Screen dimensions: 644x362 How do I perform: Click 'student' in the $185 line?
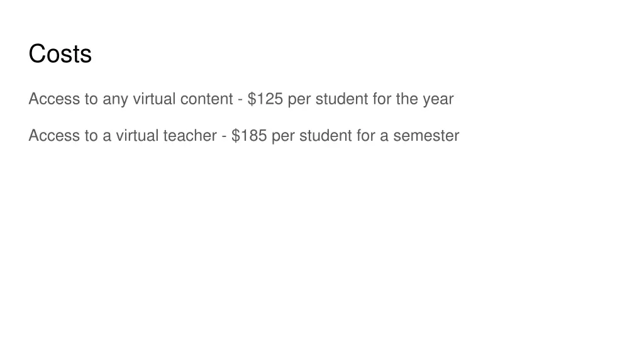tap(326, 136)
